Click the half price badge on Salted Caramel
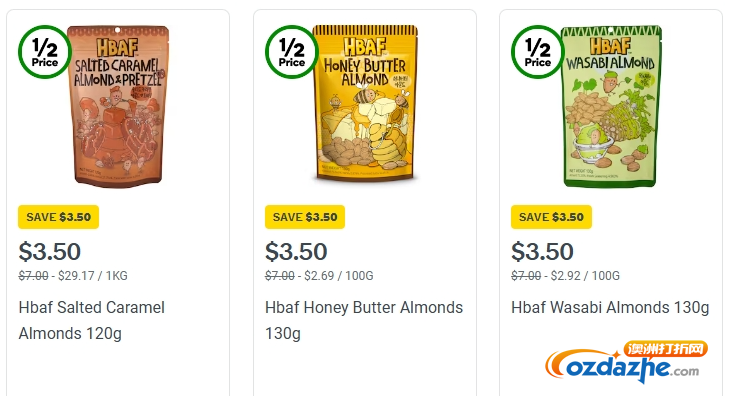Screen dimensions: 730x396 45,52
